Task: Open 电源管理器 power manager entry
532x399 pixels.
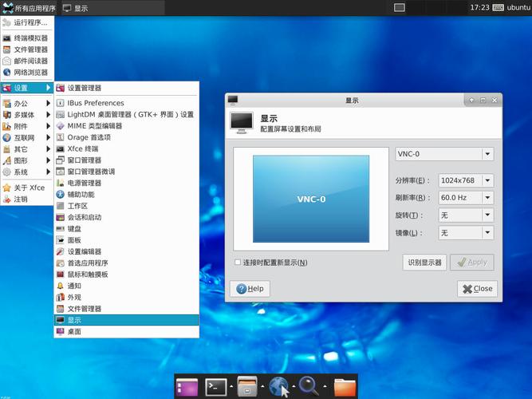Action: coord(126,183)
